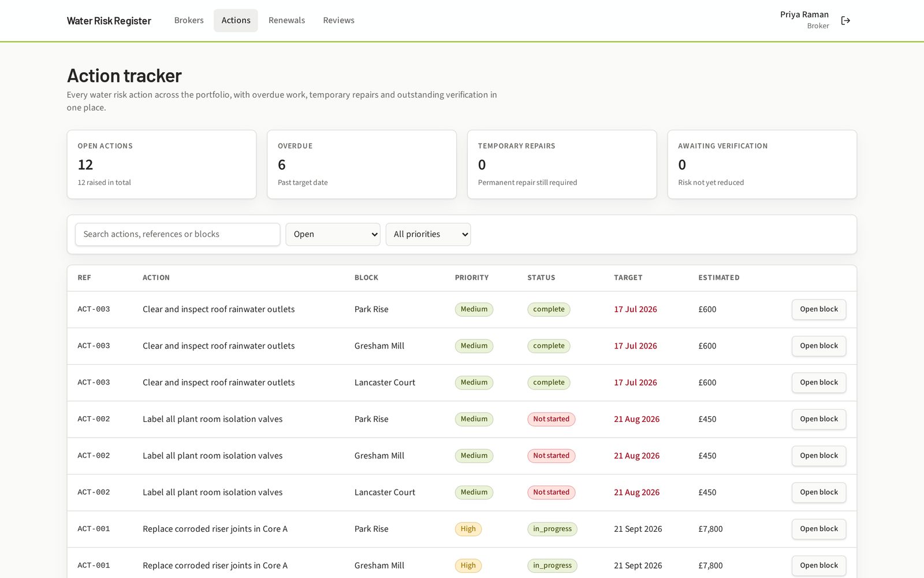Switch to the Actions tab
This screenshot has width=924, height=578.
tap(236, 20)
